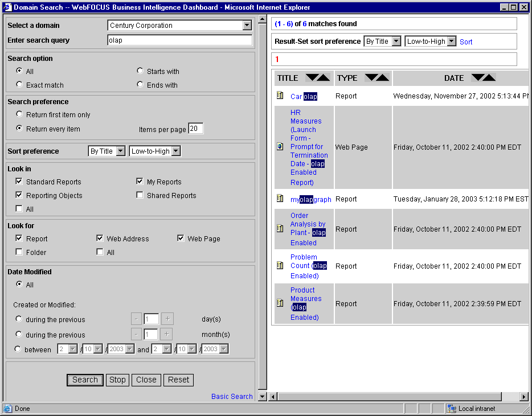The width and height of the screenshot is (532, 416).
Task: Select the between dates radio button
Action: 18,349
